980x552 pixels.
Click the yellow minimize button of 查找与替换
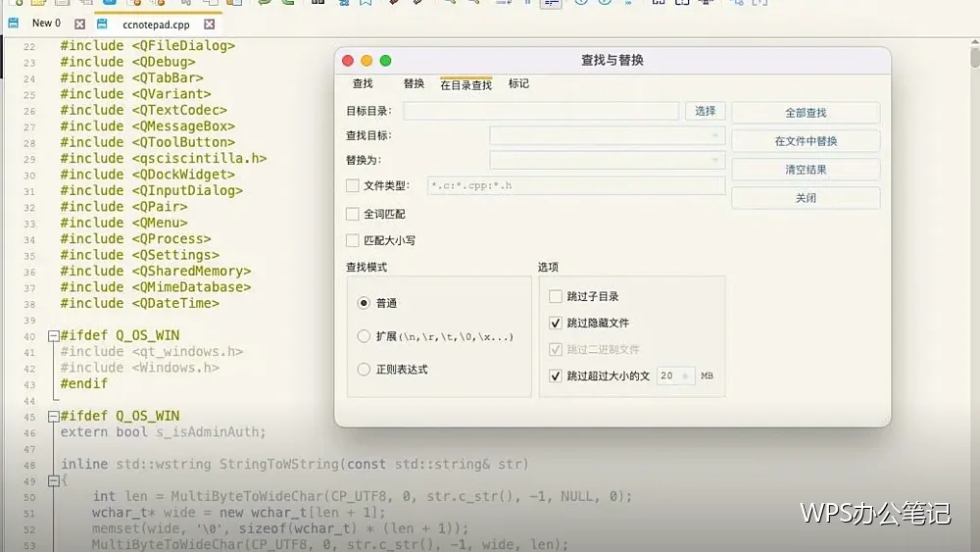tap(367, 61)
